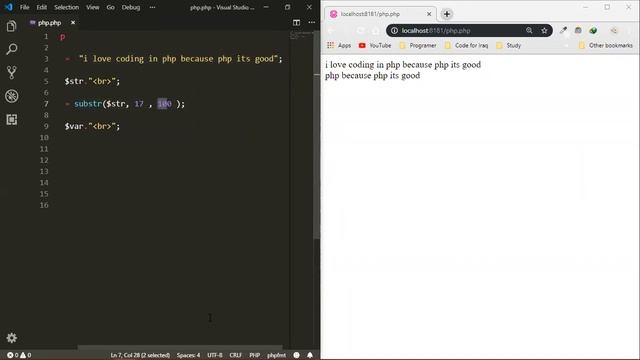
Task: Click the VS Code logo icon
Action: [x=9, y=7]
